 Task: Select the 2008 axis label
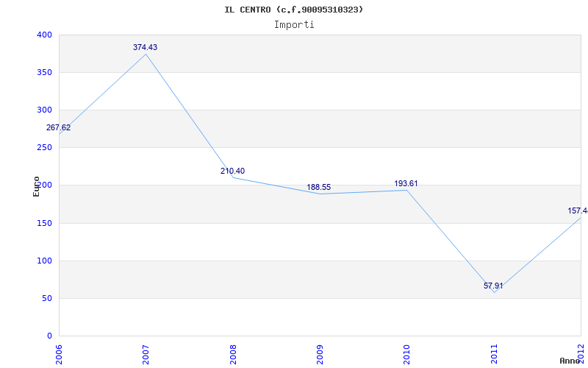point(233,354)
